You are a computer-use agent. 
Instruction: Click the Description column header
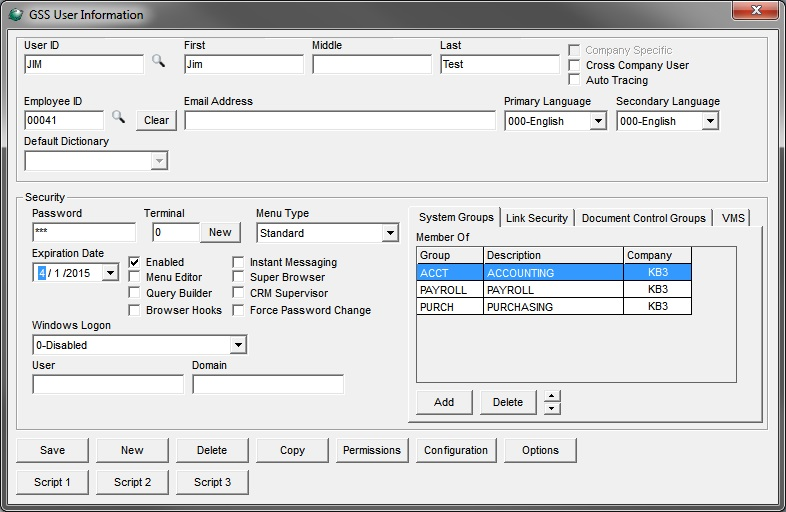[x=553, y=255]
